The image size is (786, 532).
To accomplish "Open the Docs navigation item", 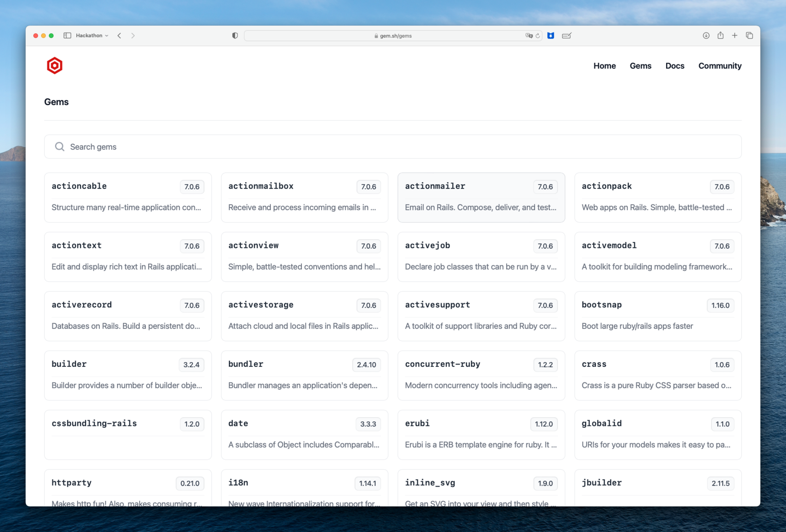I will pos(675,66).
